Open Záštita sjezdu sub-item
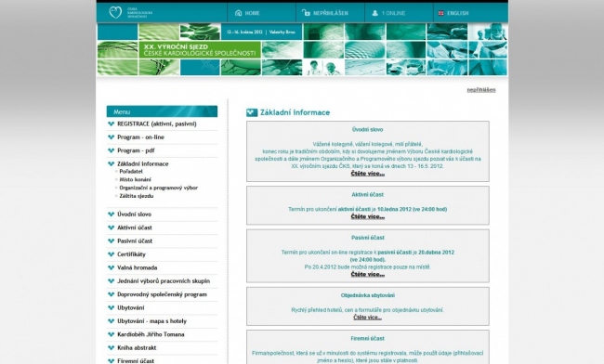604x364 pixels. pos(137,196)
